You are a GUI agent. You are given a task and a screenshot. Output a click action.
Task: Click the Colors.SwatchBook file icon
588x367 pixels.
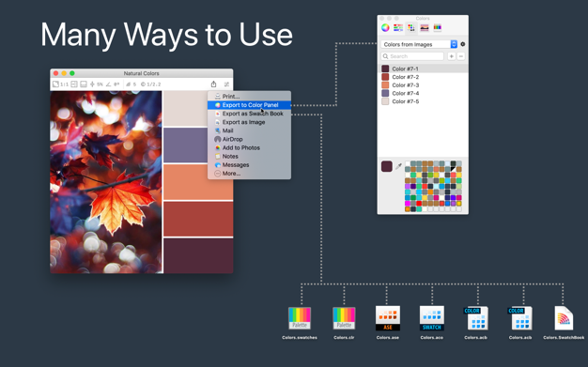[564, 318]
